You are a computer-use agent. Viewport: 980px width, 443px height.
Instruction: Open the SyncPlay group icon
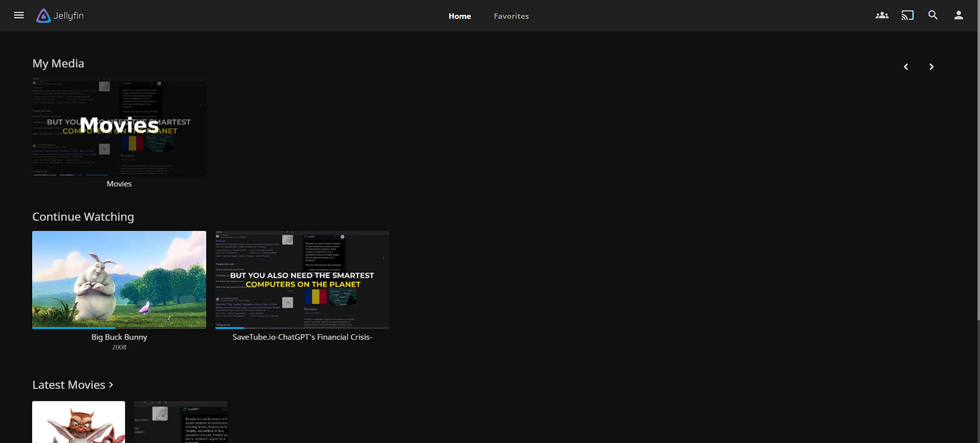(882, 15)
